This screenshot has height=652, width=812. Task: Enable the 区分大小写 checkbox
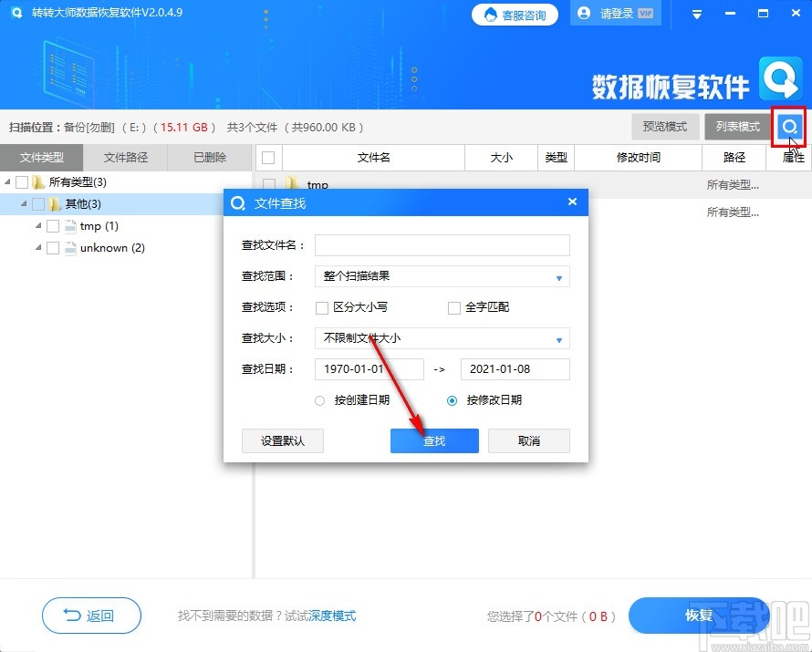pyautogui.click(x=322, y=308)
